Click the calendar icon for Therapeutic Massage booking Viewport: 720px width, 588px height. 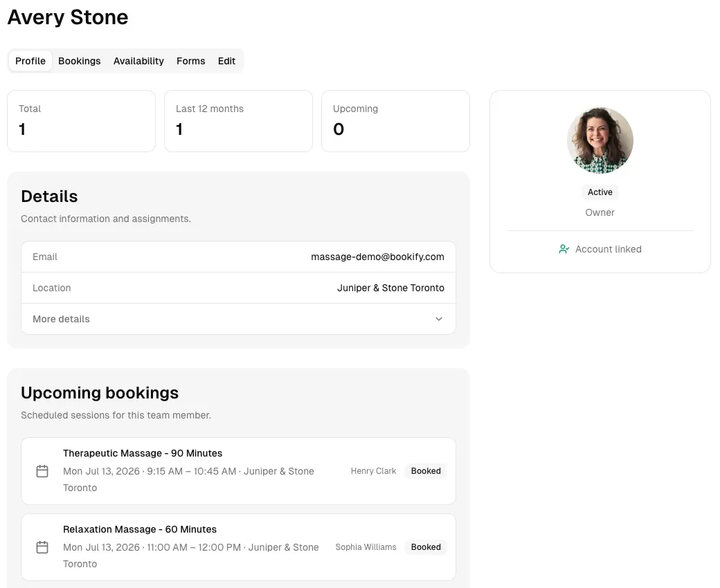click(x=42, y=471)
